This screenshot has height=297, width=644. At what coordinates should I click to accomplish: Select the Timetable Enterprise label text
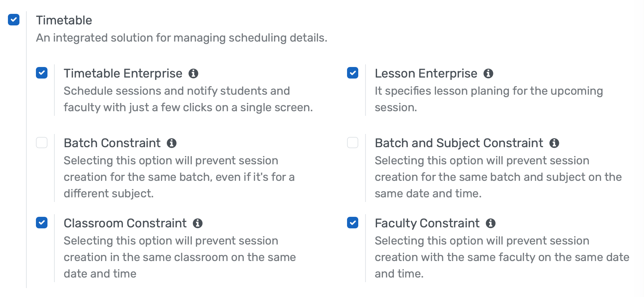(x=123, y=73)
